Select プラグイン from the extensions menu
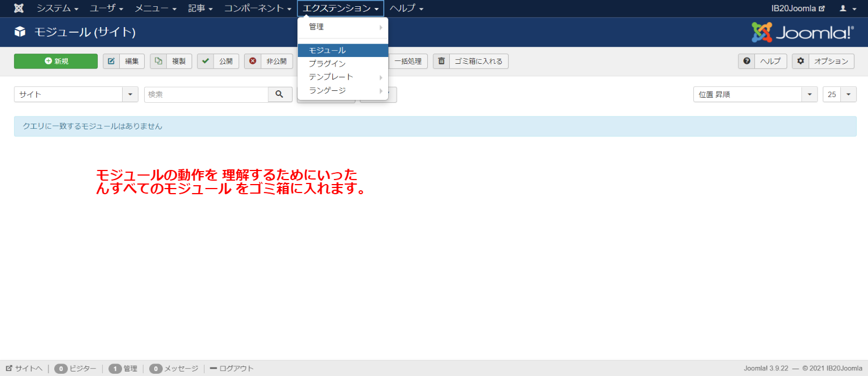 [x=327, y=64]
